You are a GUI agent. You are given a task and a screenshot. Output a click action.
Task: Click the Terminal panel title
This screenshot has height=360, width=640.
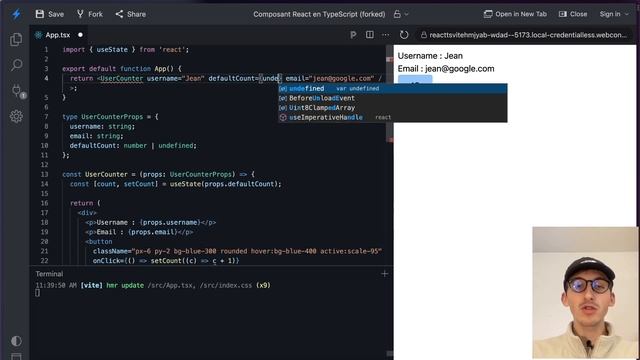[x=49, y=274]
